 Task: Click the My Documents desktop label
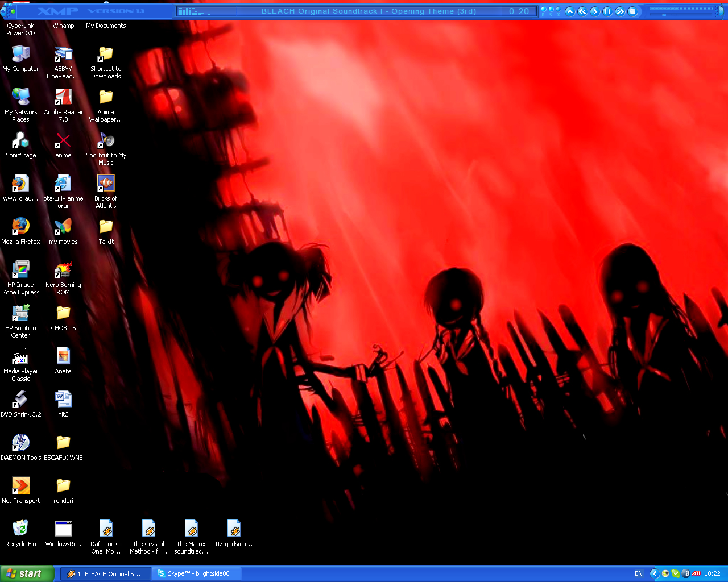point(106,26)
